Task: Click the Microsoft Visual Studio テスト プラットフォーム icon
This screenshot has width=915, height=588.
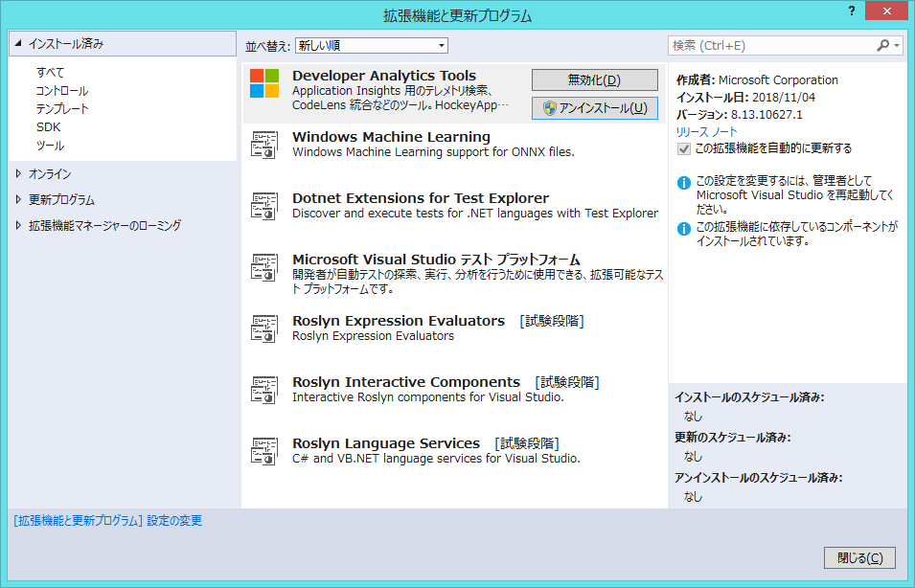Action: 264,267
